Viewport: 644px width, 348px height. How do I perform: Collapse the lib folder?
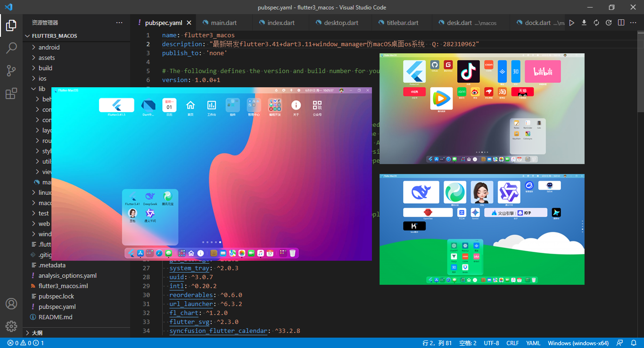click(41, 89)
